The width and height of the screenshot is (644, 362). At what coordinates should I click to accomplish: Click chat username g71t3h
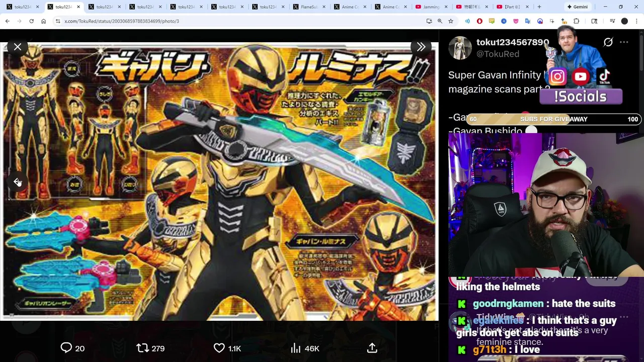click(490, 349)
